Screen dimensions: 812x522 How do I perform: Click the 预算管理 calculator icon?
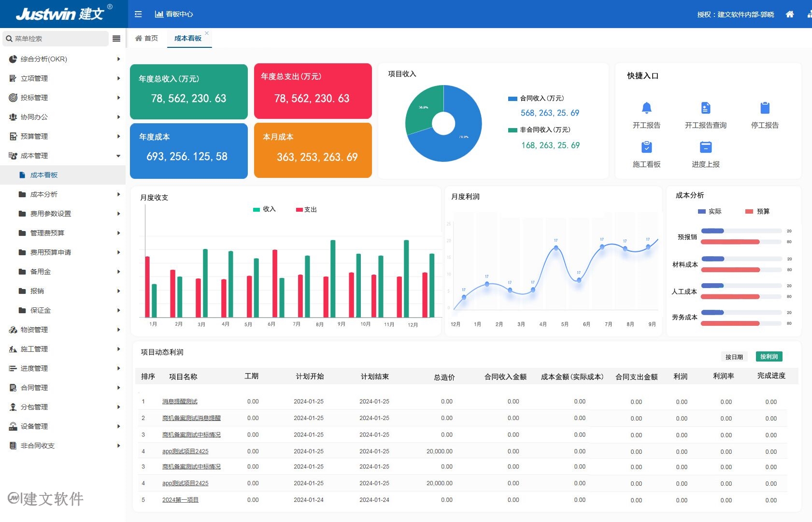click(13, 136)
